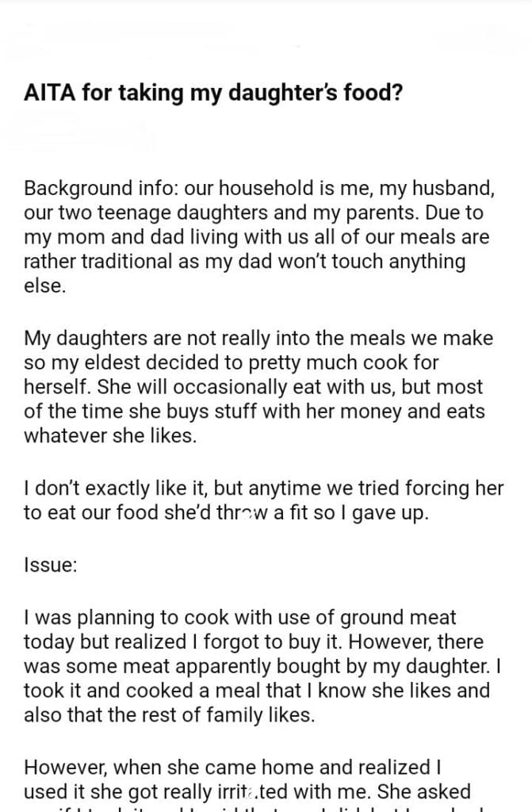Image resolution: width=532 pixels, height=812 pixels.
Task: Click the line 'also that the rest of family likes'
Action: [170, 714]
